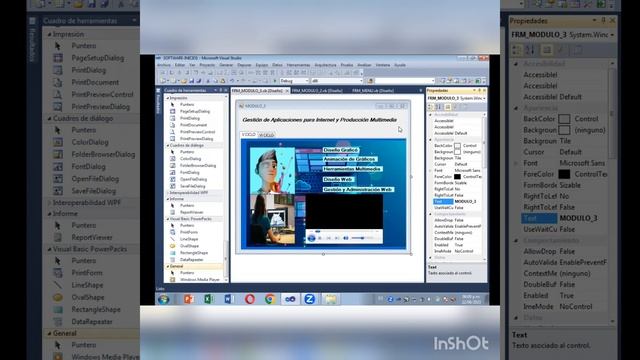Edit the Text property value MODULO_3
This screenshot has height=360, width=640.
click(469, 202)
